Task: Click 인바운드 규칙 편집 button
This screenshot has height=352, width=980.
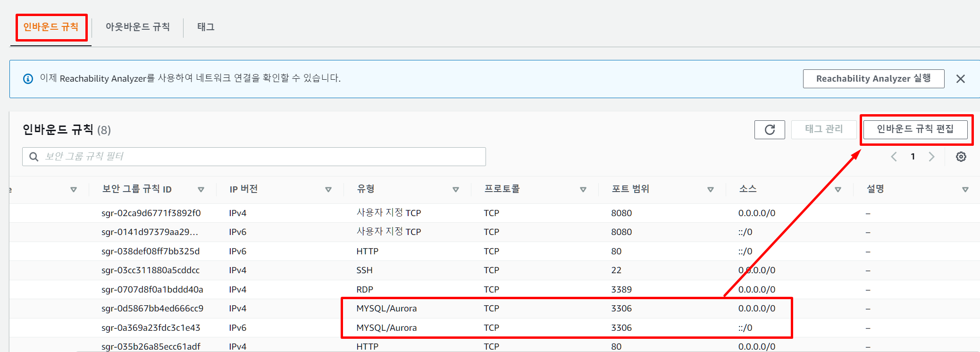Action: tap(915, 129)
